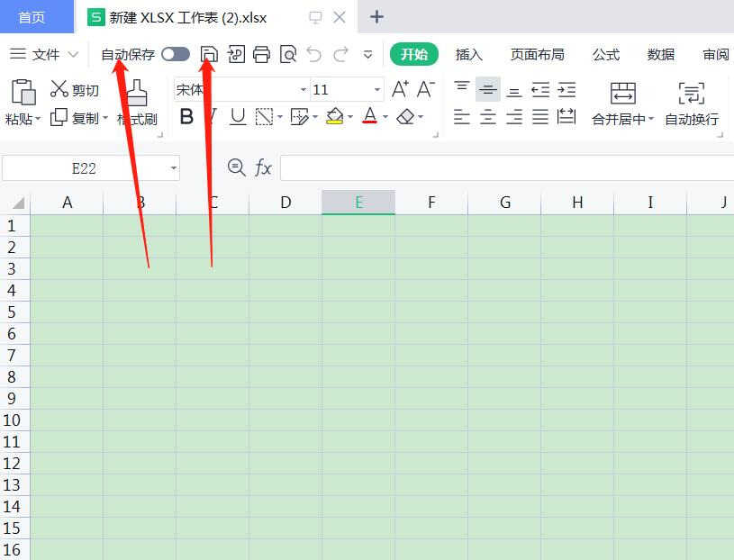Align text right horizontally
The height and width of the screenshot is (560, 734).
[x=514, y=117]
